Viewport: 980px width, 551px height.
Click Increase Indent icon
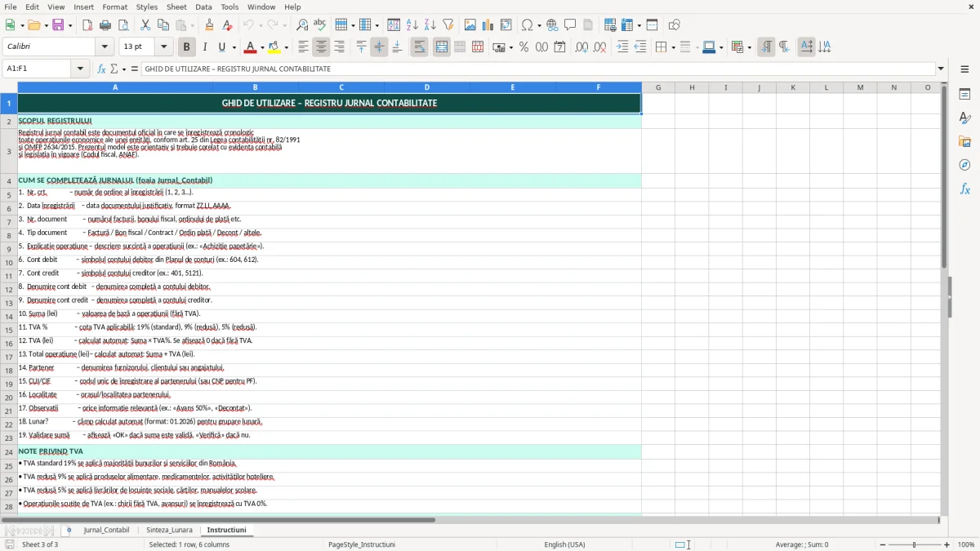[622, 47]
